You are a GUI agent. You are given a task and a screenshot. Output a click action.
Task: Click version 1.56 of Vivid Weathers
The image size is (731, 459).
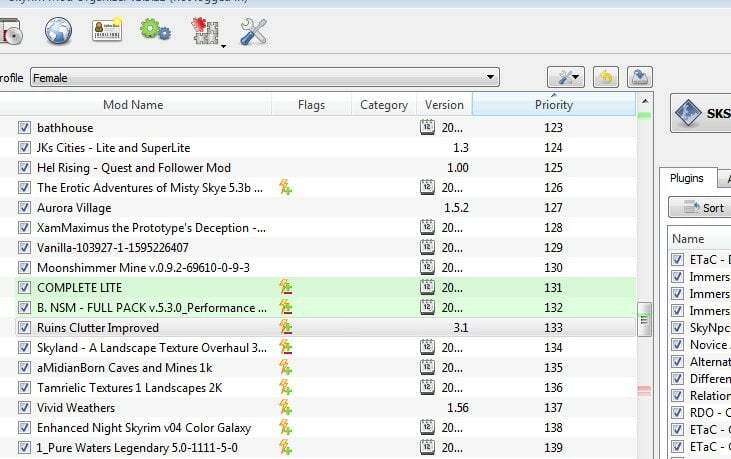point(458,408)
